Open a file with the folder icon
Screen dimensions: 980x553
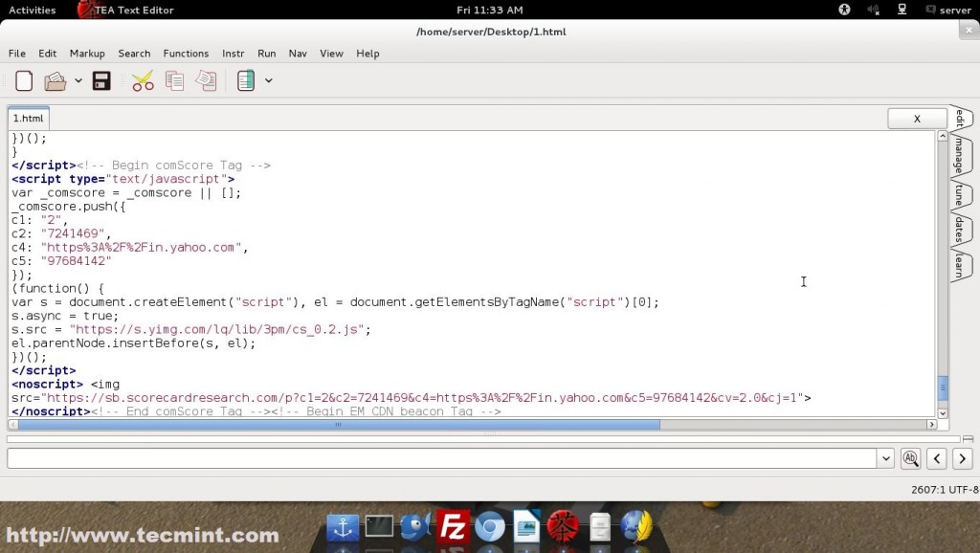click(x=56, y=80)
